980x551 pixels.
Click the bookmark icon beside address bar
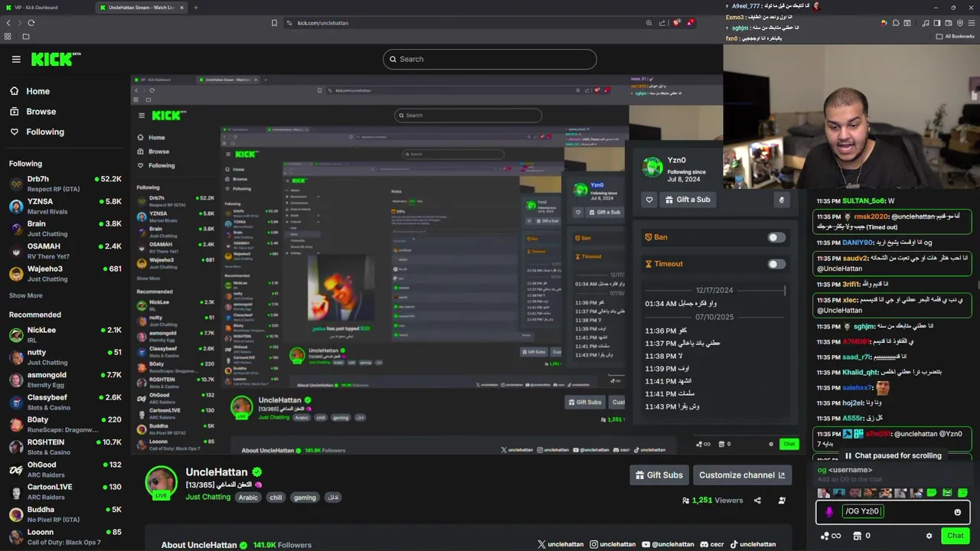coord(274,23)
